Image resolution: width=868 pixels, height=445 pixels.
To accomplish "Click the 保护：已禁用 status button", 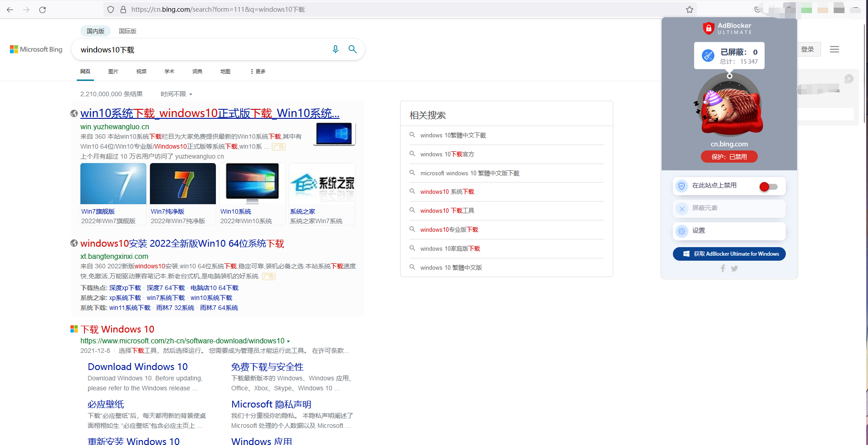I will (x=729, y=157).
